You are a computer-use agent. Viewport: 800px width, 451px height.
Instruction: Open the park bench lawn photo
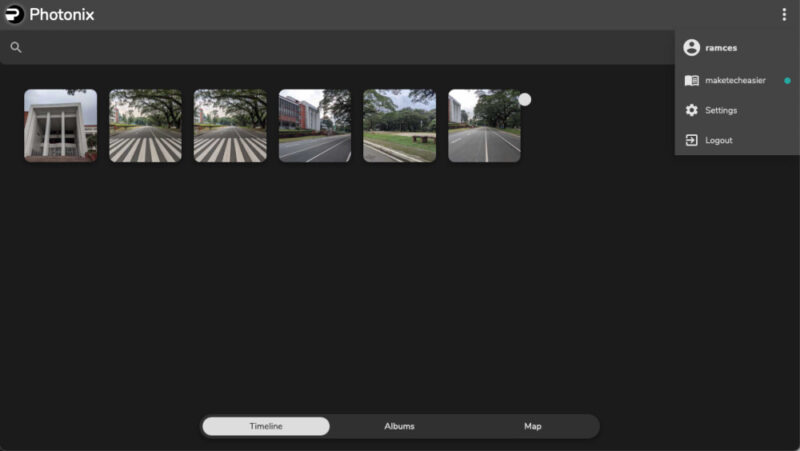pyautogui.click(x=399, y=126)
